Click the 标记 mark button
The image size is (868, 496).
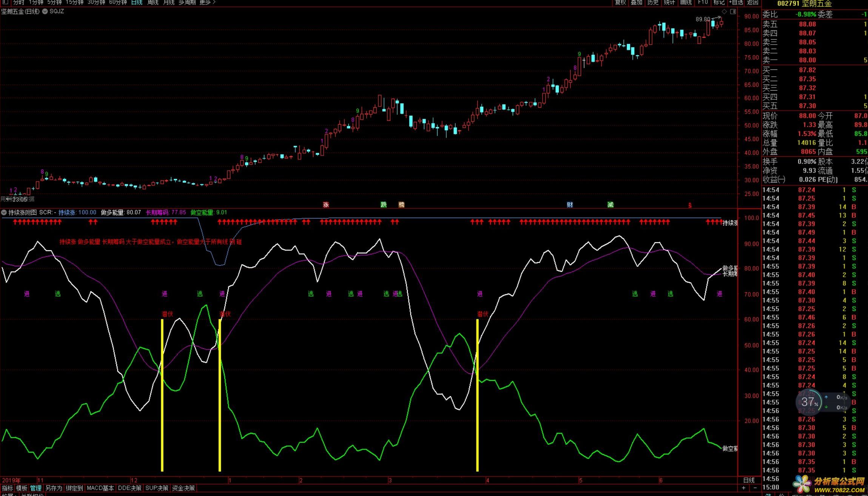718,2
